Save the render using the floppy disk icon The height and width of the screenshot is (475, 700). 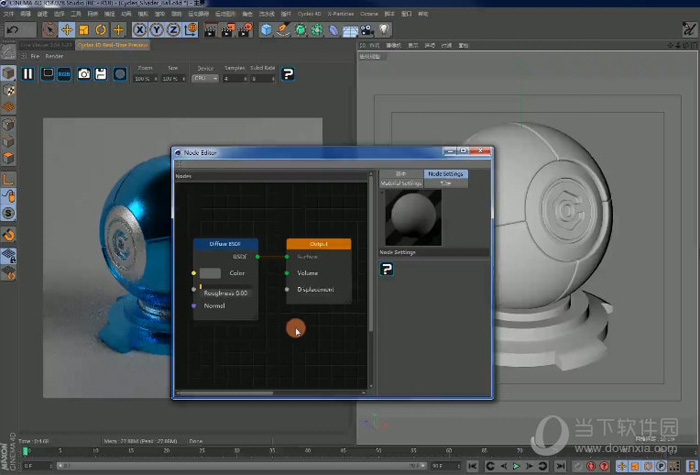pos(101,74)
